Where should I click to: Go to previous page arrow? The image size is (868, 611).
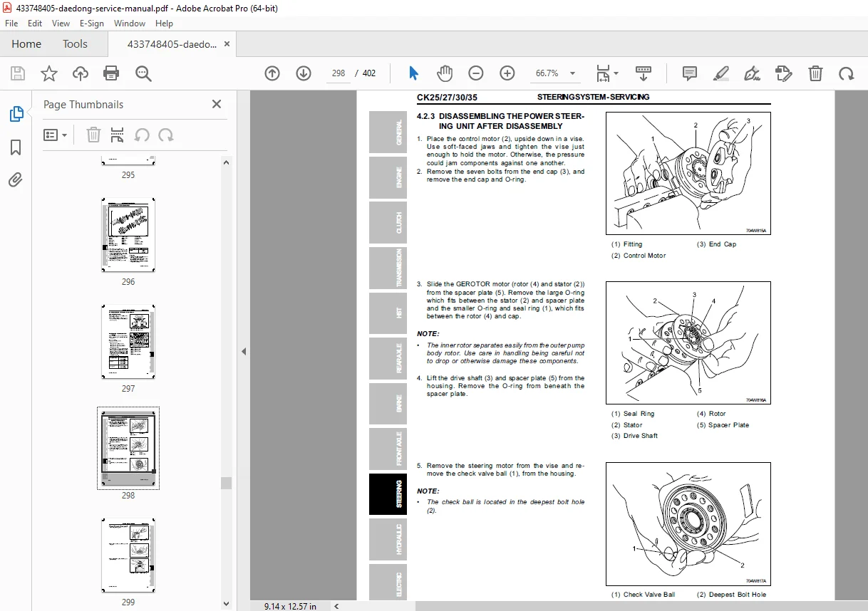point(272,73)
